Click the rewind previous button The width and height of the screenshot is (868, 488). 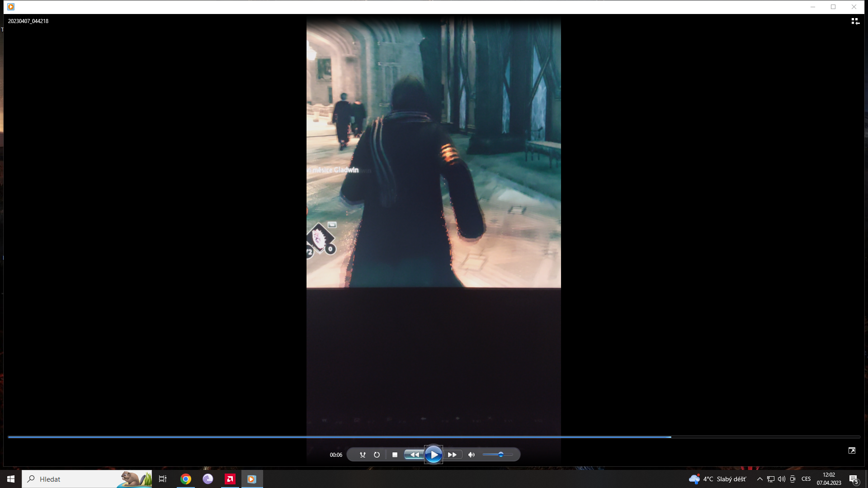[x=414, y=455]
